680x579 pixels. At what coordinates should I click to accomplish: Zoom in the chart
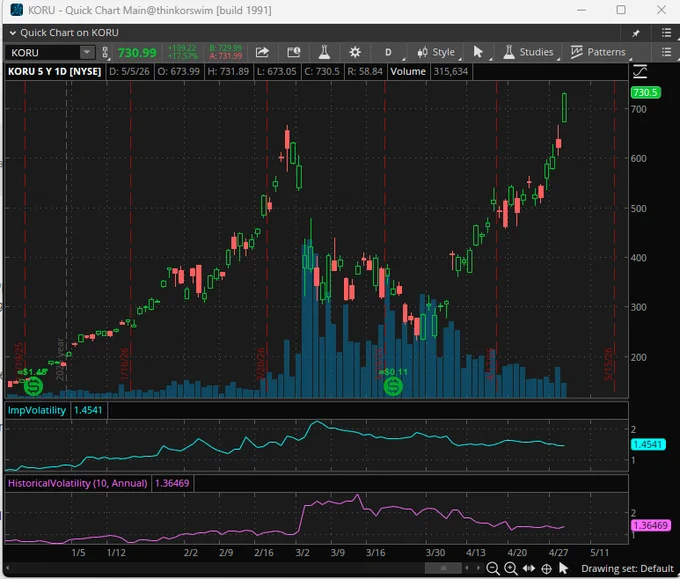tap(510, 568)
